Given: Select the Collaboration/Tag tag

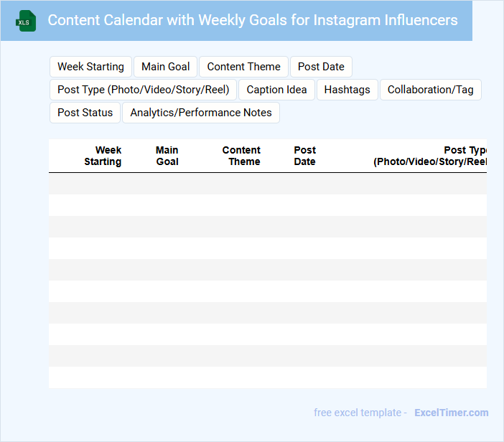Looking at the screenshot, I should pyautogui.click(x=430, y=90).
